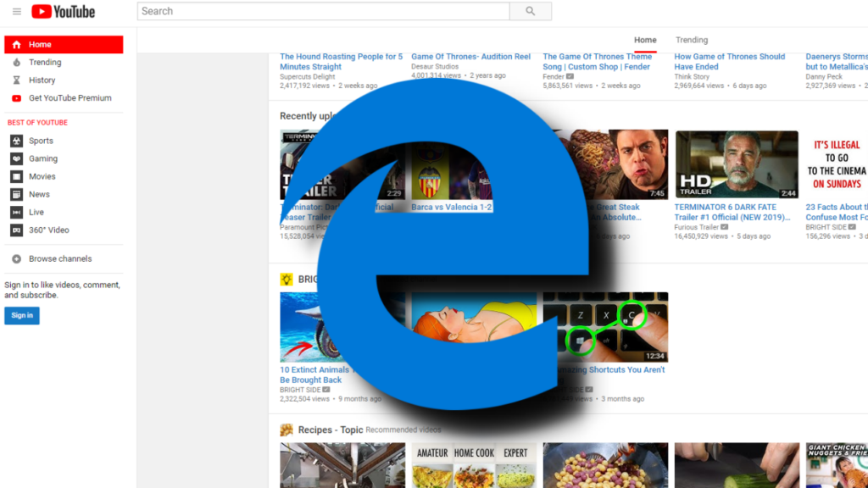
Task: Open Trending in the sidebar
Action: click(x=64, y=63)
